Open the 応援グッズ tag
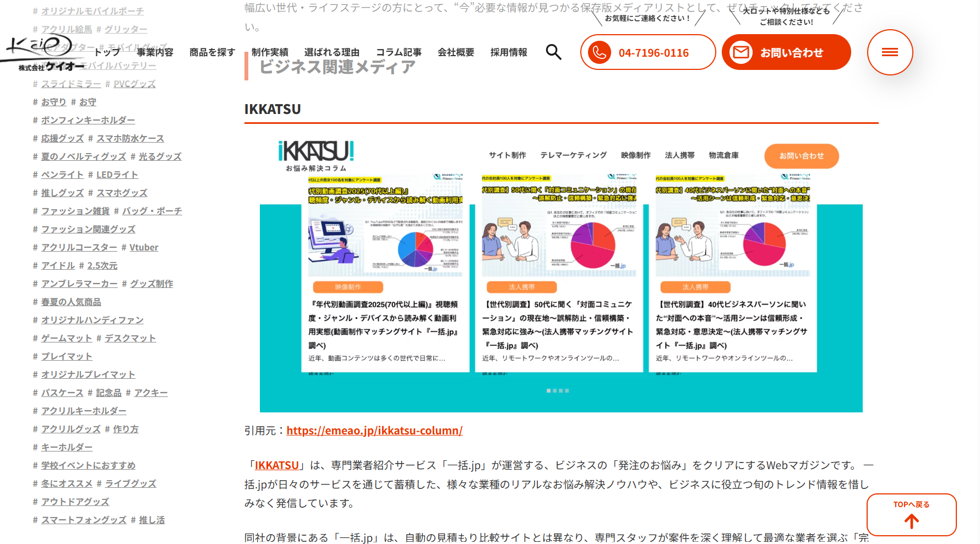 coord(62,138)
